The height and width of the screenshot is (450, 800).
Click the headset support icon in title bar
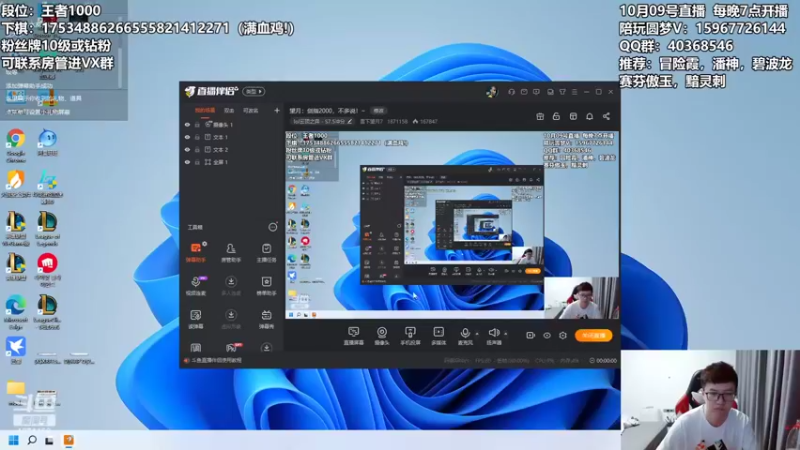point(511,92)
